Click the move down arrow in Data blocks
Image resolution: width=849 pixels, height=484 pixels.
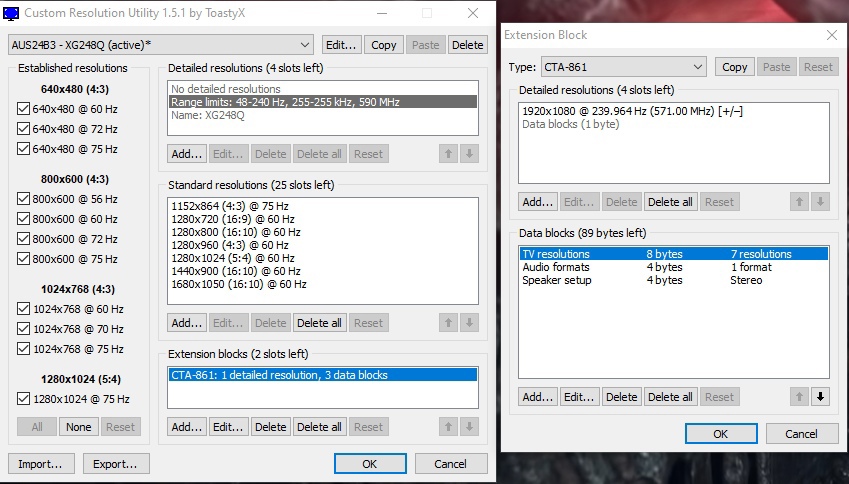pos(821,397)
